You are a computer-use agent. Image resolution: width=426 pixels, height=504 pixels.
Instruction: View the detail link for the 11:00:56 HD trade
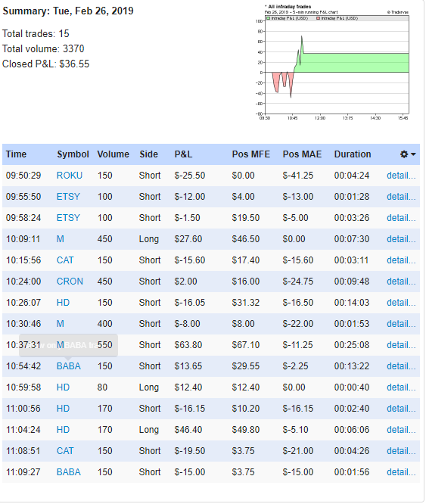point(401,409)
